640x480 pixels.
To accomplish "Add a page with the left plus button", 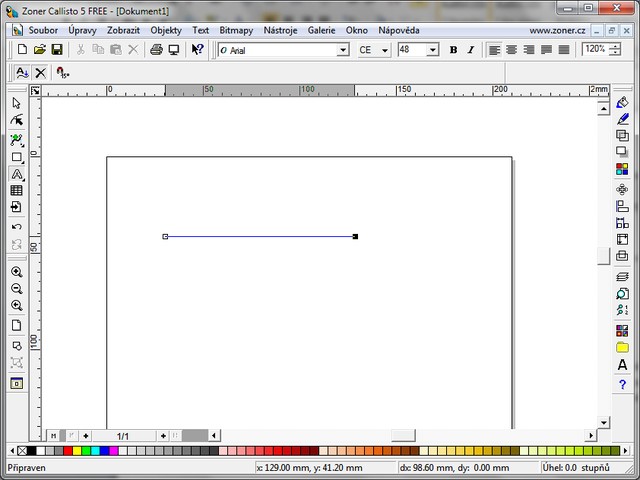I will click(x=85, y=436).
